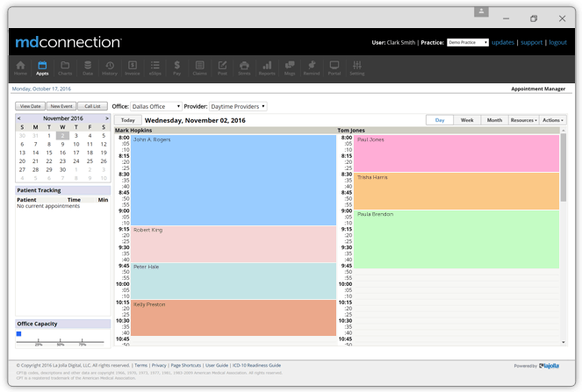The height and width of the screenshot is (392, 582).
Task: Select November 2 in mini calendar
Action: (62, 136)
